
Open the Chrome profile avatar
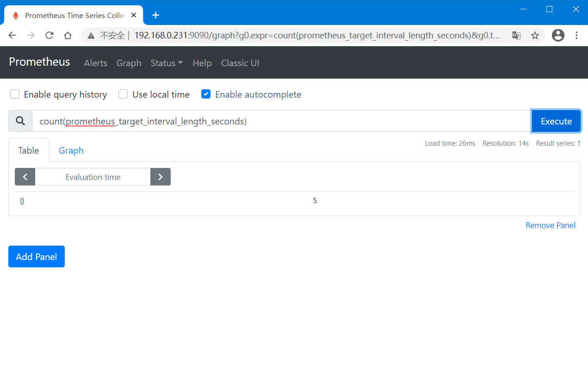tap(558, 35)
